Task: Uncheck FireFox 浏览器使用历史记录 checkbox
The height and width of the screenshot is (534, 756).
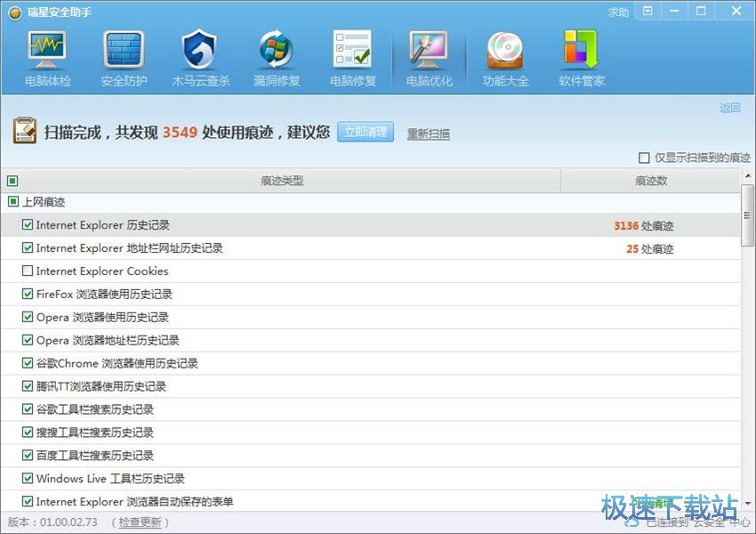Action: point(28,294)
